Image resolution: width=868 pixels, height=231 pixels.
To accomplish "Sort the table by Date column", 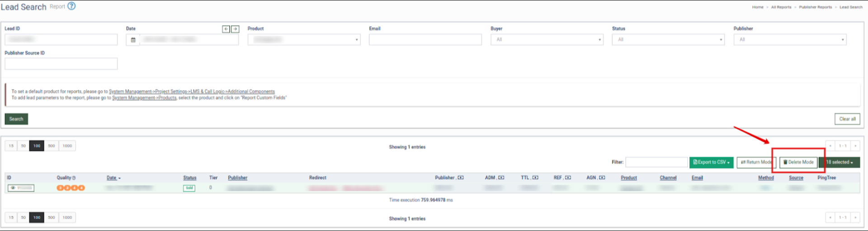I will (112, 178).
